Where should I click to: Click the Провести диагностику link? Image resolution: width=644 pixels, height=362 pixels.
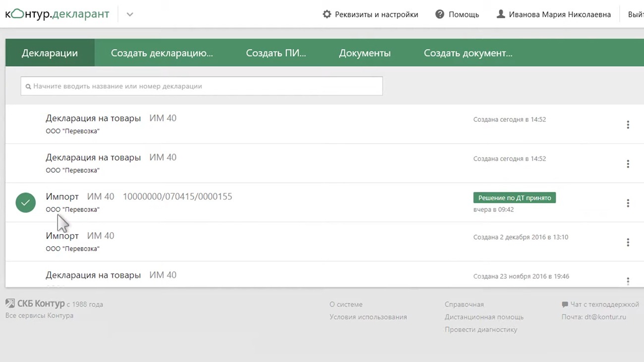[481, 329]
